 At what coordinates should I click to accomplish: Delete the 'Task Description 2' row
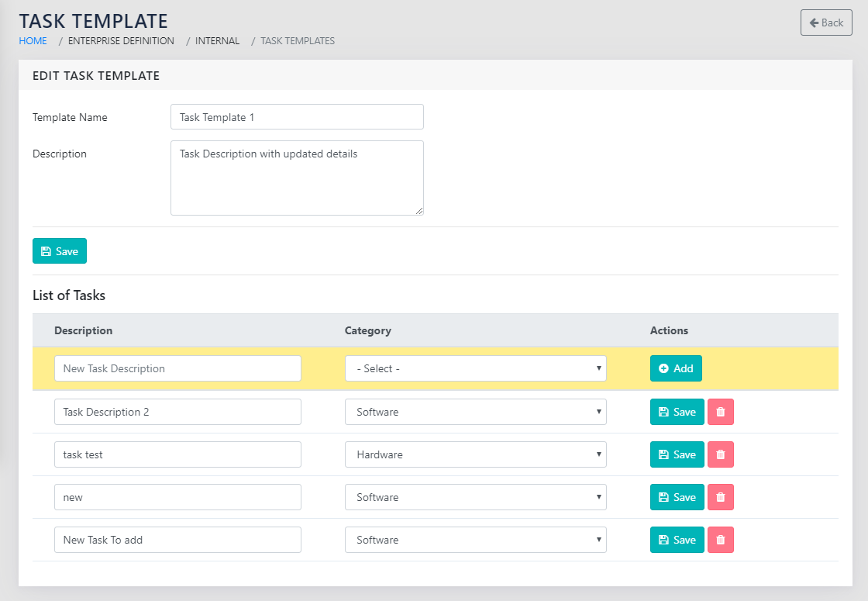tap(720, 412)
